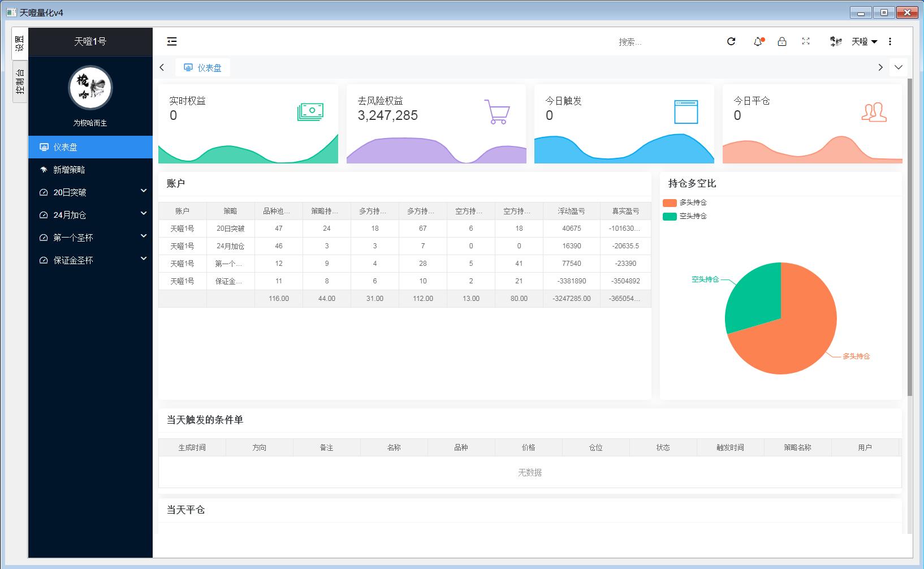The image size is (924, 569).
Task: Click the refresh icon in top bar
Action: (731, 41)
